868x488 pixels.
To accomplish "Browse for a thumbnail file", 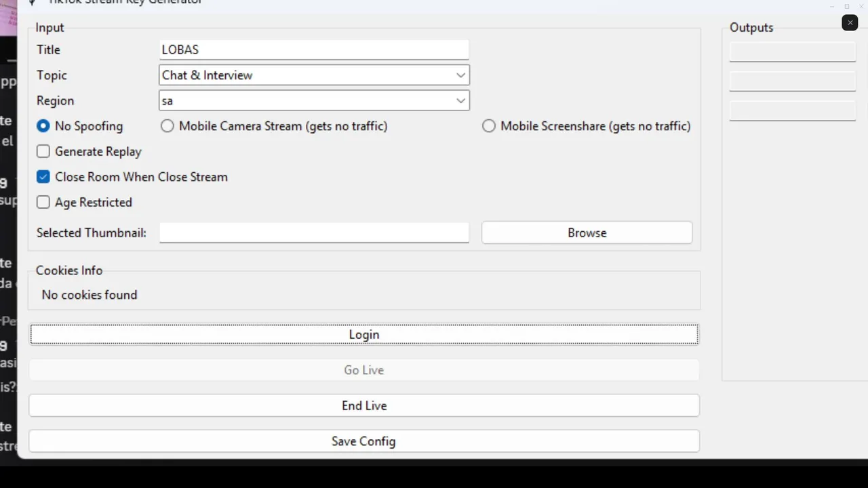I will click(x=587, y=232).
